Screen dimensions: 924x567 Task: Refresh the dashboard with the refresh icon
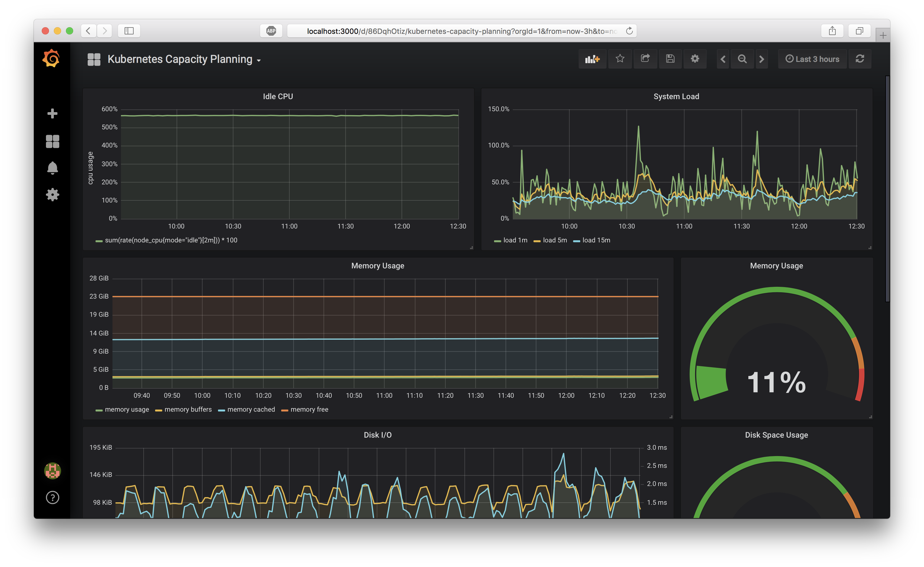click(x=860, y=59)
